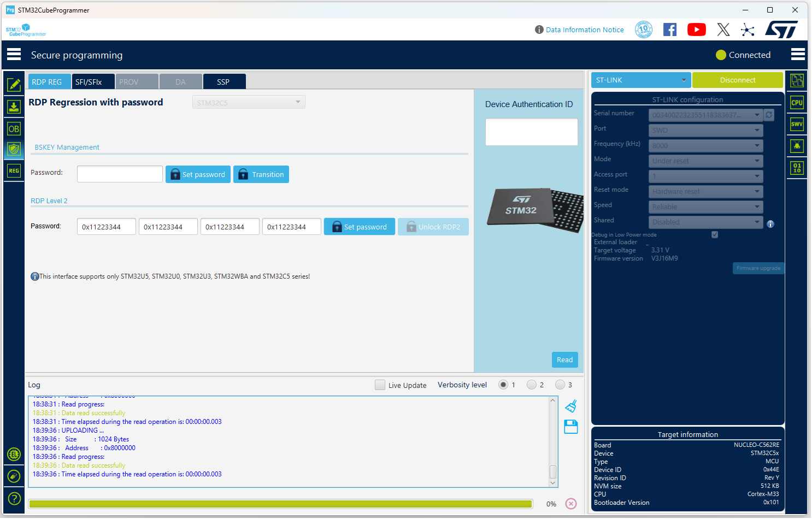Click the BSKEY Password input field
This screenshot has height=519, width=812.
tap(120, 174)
